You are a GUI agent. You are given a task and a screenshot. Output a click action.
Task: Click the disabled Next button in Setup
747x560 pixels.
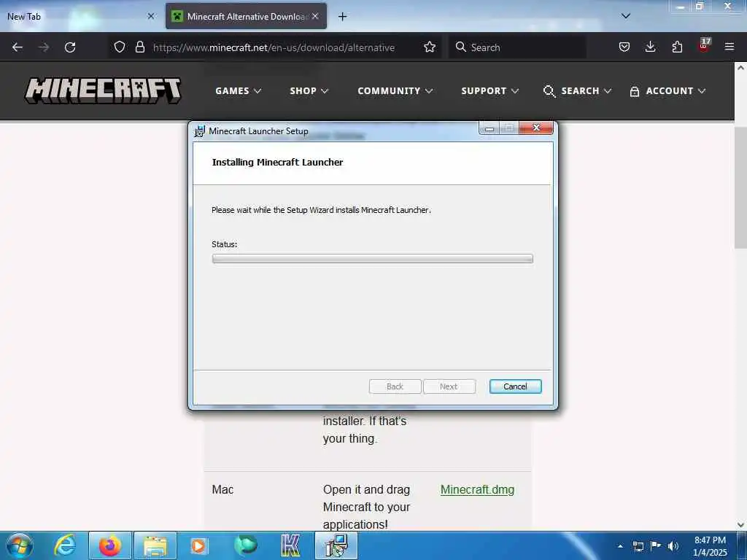point(449,386)
